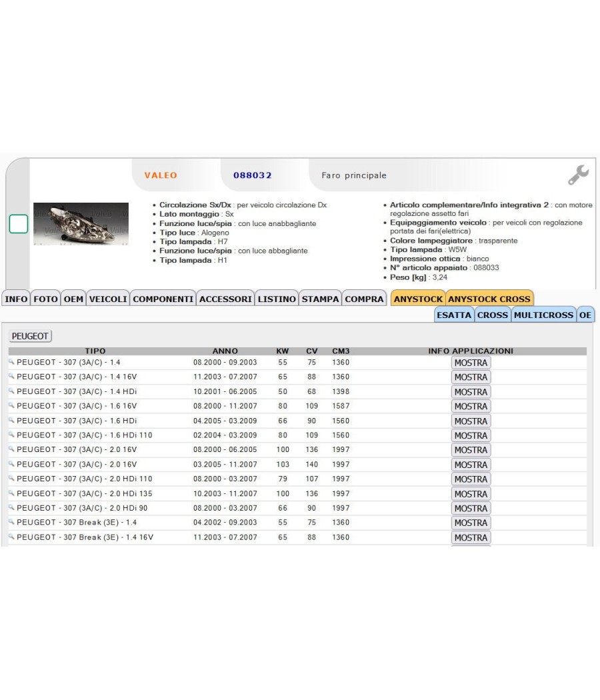This screenshot has width=600, height=700.
Task: Magnifier icon for 307 Break 1.4 16V
Action: [x=11, y=537]
